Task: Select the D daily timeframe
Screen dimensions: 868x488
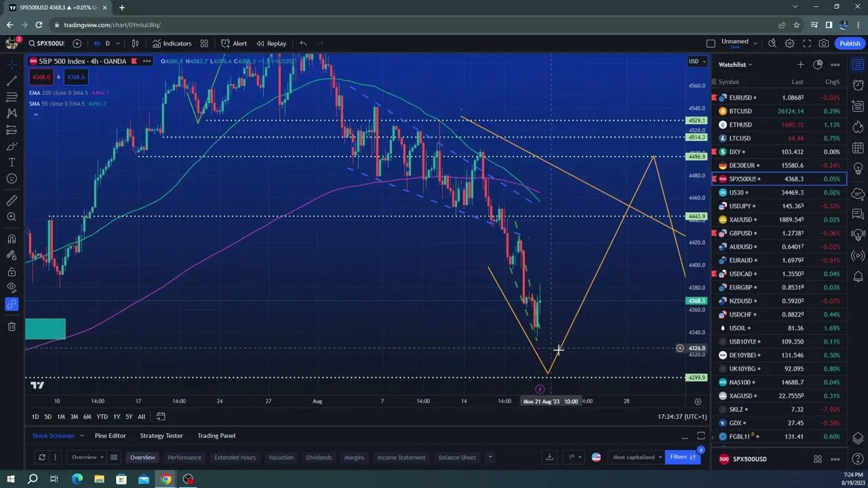Action: 107,43
